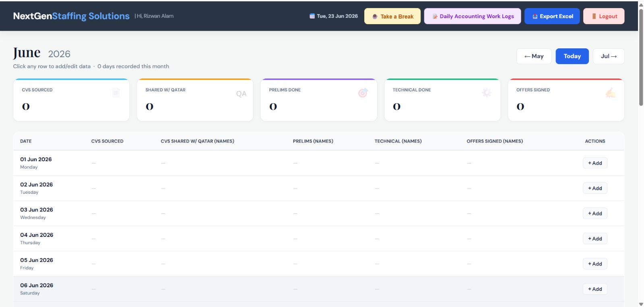
Task: Open the OFFERS SIGNED summary card
Action: (x=566, y=100)
